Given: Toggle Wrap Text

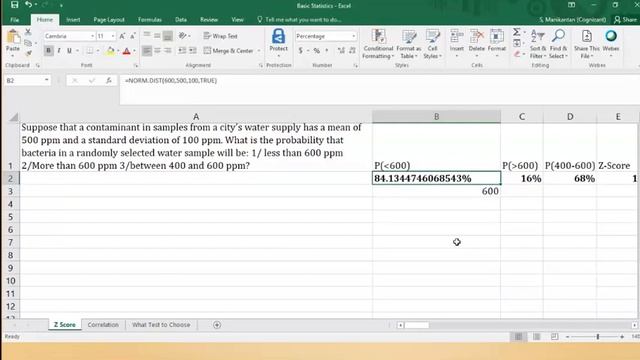Looking at the screenshot, I should coord(220,36).
